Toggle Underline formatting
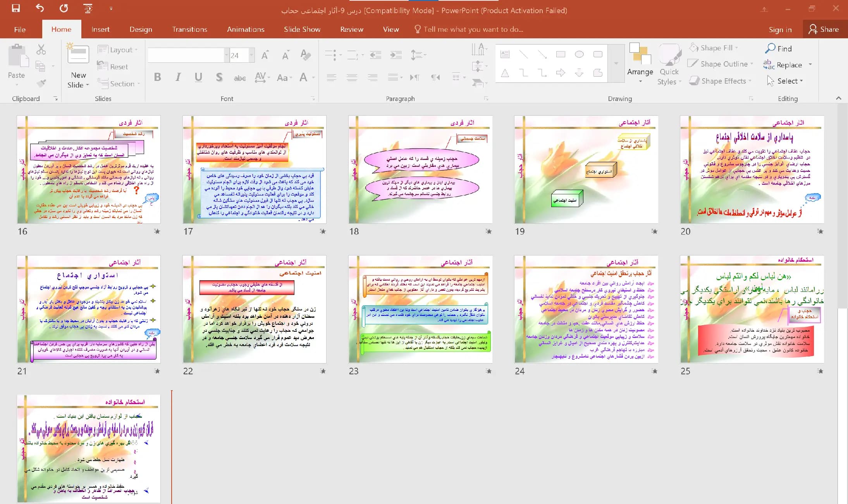This screenshot has height=504, width=848. click(x=198, y=77)
